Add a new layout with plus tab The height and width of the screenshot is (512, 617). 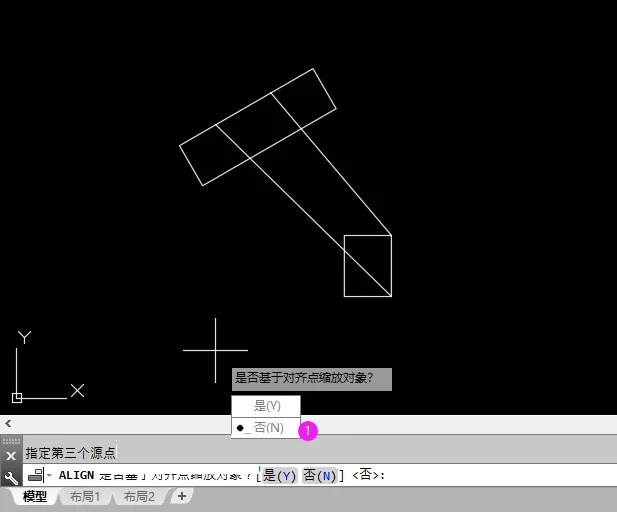(182, 496)
